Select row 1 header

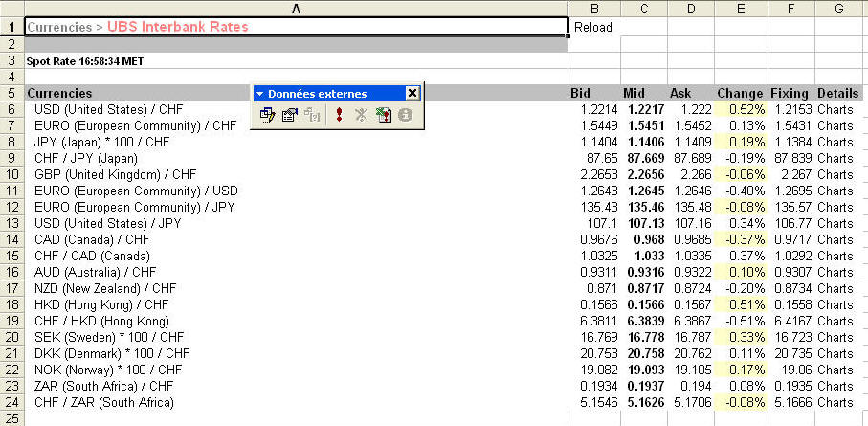coord(12,27)
